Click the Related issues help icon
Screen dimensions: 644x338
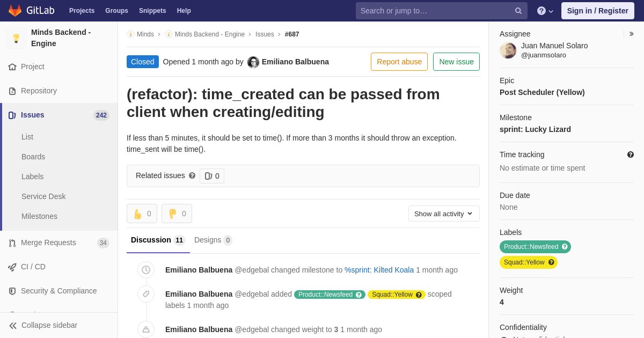click(192, 175)
